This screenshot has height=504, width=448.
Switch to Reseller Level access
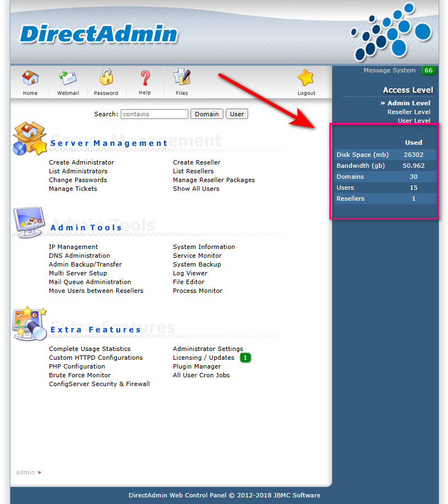tap(408, 112)
